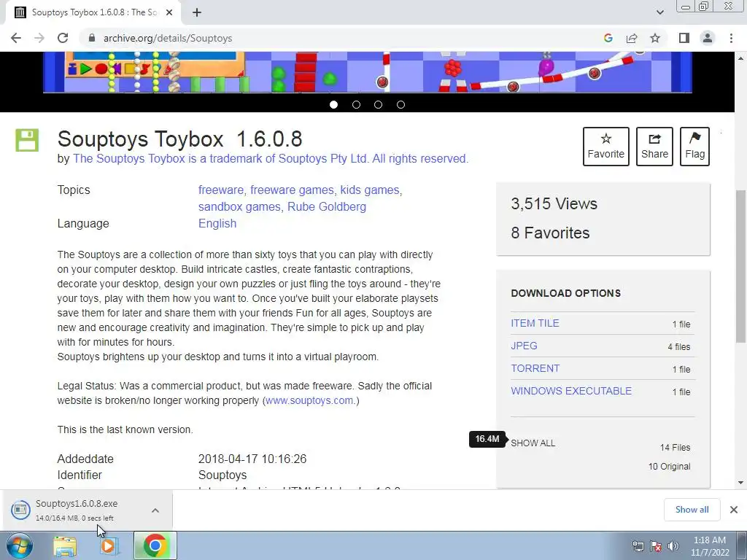Click the Share button
Screen dimensions: 747x560
click(x=654, y=146)
